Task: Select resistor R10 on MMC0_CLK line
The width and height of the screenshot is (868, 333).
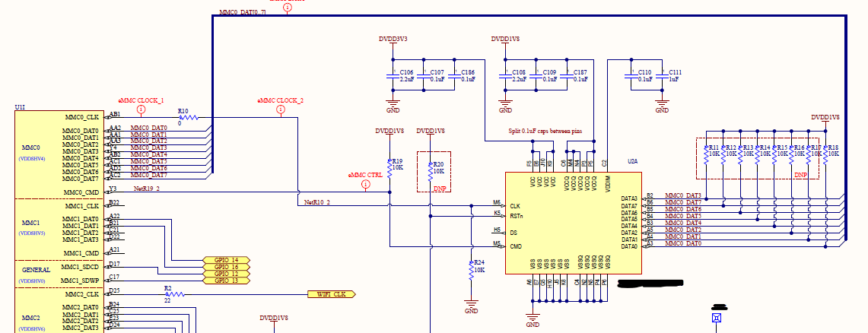Action: pyautogui.click(x=188, y=117)
